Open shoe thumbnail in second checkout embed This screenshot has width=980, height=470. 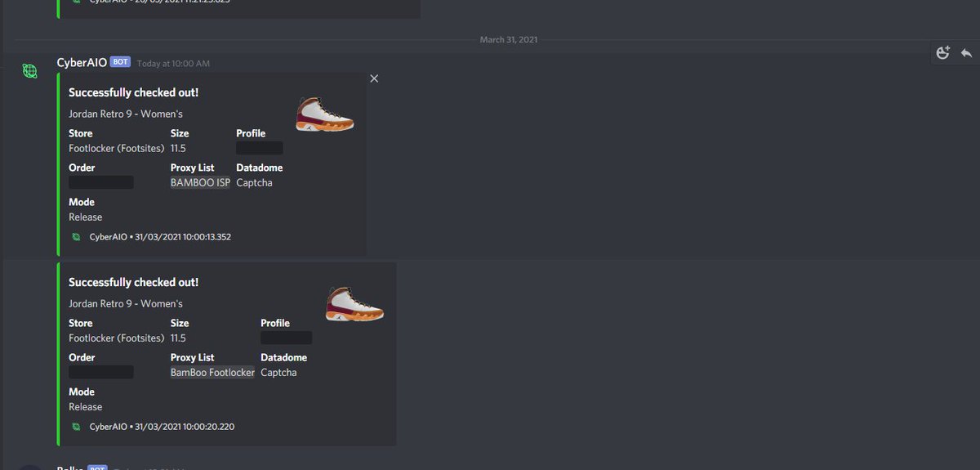[354, 303]
